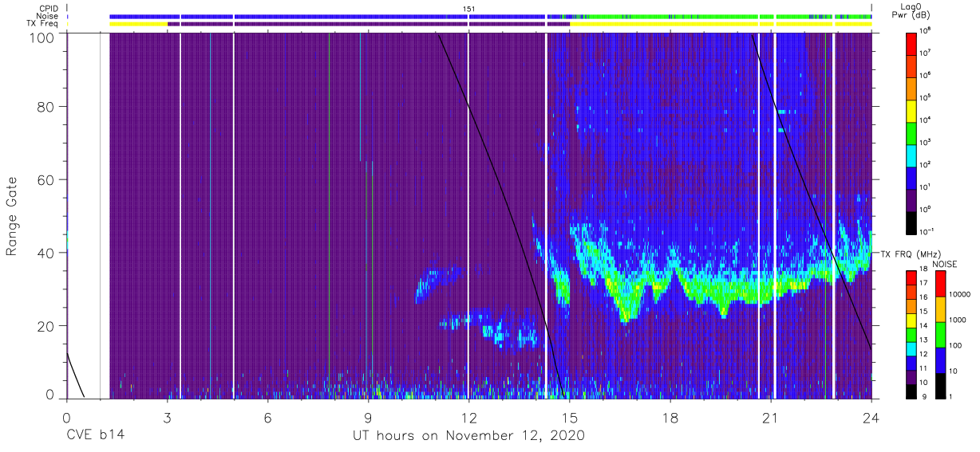Click the CVE b14 label below the plot

pyautogui.click(x=95, y=435)
